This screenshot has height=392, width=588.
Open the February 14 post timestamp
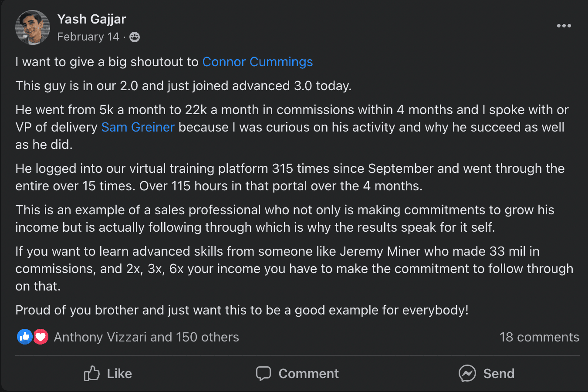click(x=88, y=37)
